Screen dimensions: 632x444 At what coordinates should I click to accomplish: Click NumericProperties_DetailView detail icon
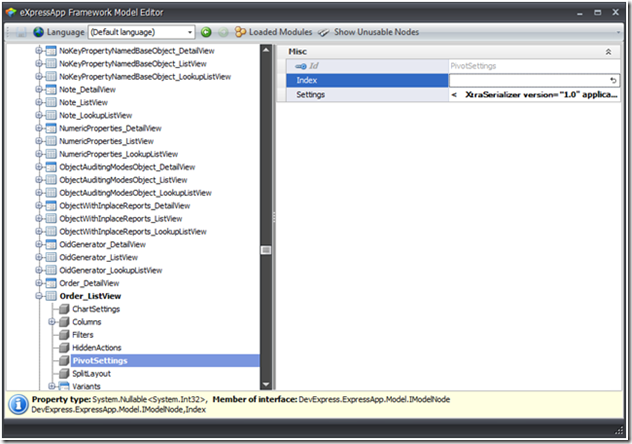pos(51,128)
